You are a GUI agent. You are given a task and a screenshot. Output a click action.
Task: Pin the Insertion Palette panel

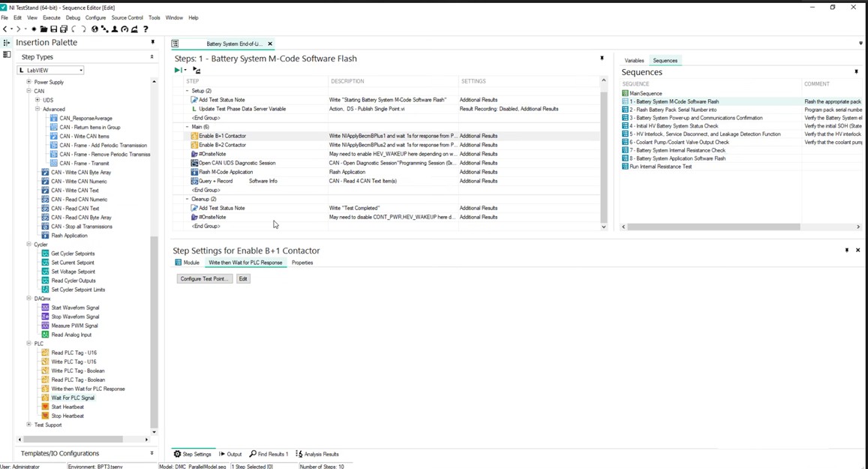[153, 43]
